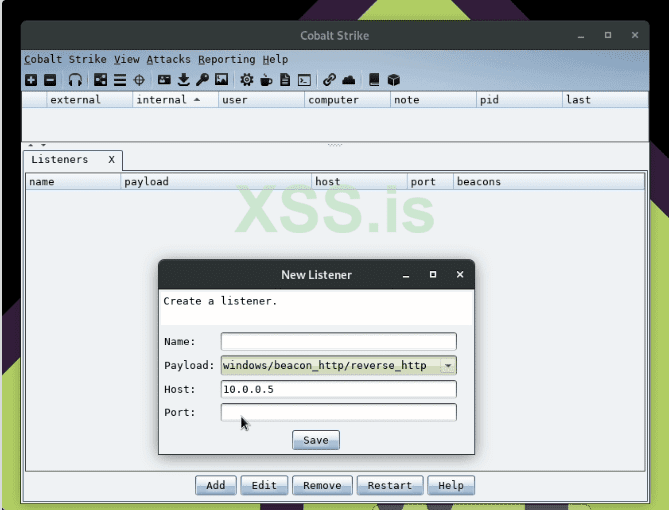This screenshot has height=510, width=669.
Task: Sort sessions by computer column header
Action: pos(347,100)
